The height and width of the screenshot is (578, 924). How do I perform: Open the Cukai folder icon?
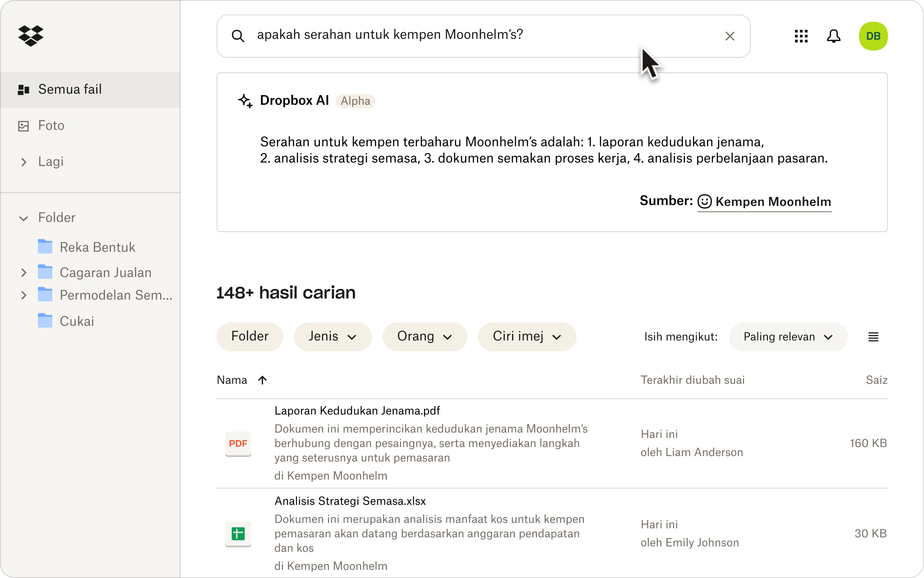click(x=45, y=321)
